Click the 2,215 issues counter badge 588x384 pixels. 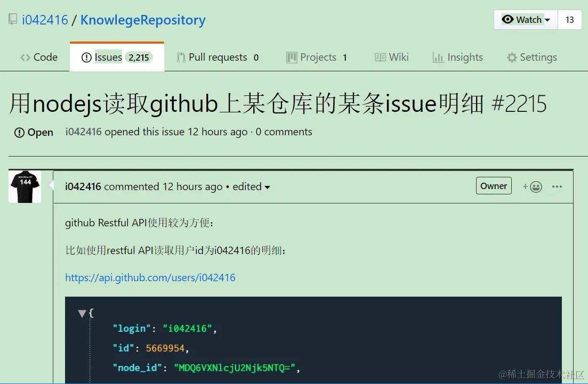139,58
